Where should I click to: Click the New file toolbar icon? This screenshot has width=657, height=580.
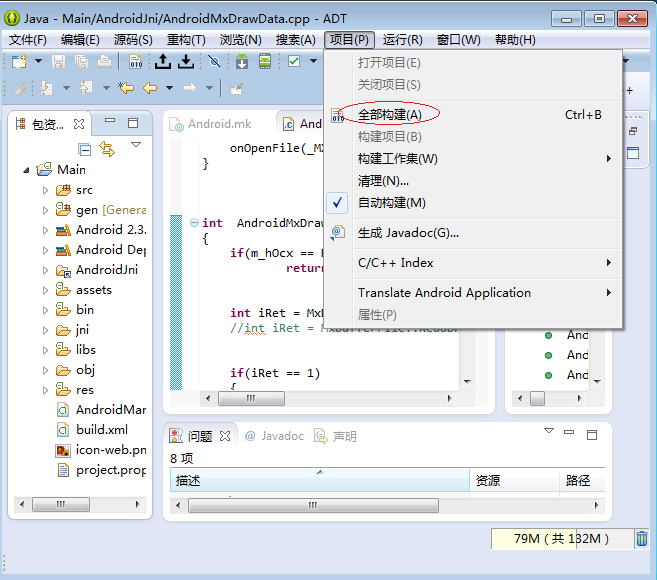pos(19,62)
